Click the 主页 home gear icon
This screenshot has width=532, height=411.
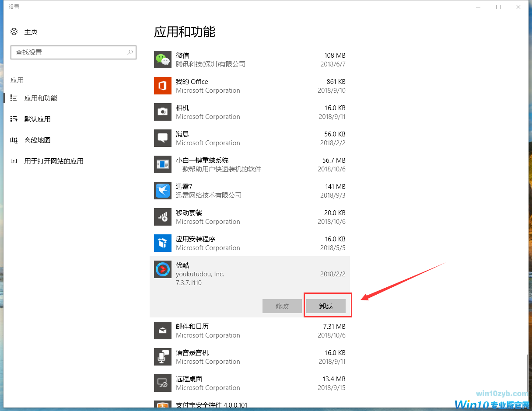pos(14,32)
